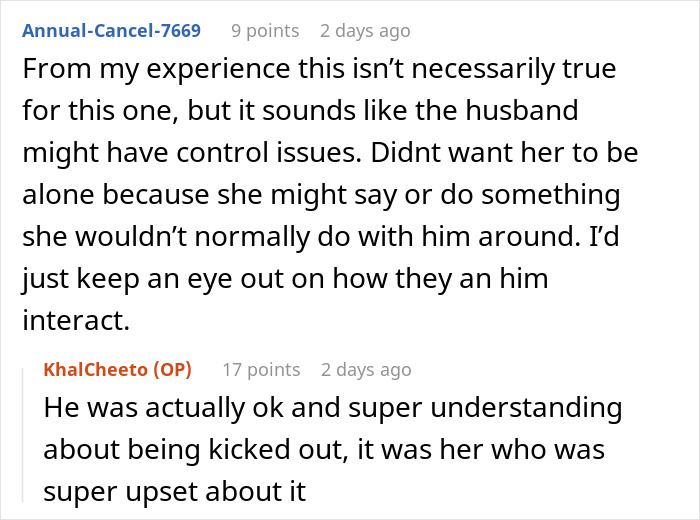Click the 9 points score
The height and width of the screenshot is (520, 700).
pyautogui.click(x=265, y=31)
